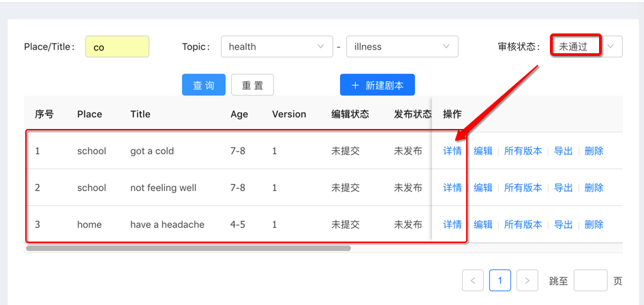644x305 pixels.
Task: Click the 重置 reset button
Action: point(252,85)
